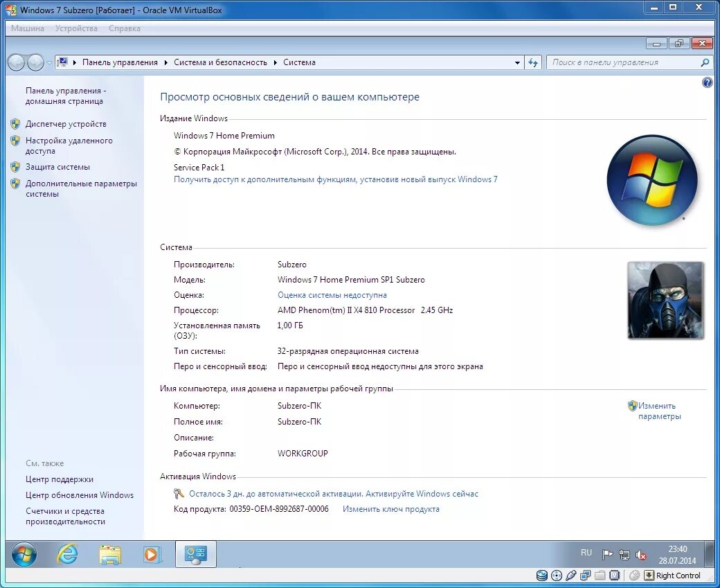Open Счетчики и средства производительности
Image resolution: width=720 pixels, height=588 pixels.
point(65,517)
